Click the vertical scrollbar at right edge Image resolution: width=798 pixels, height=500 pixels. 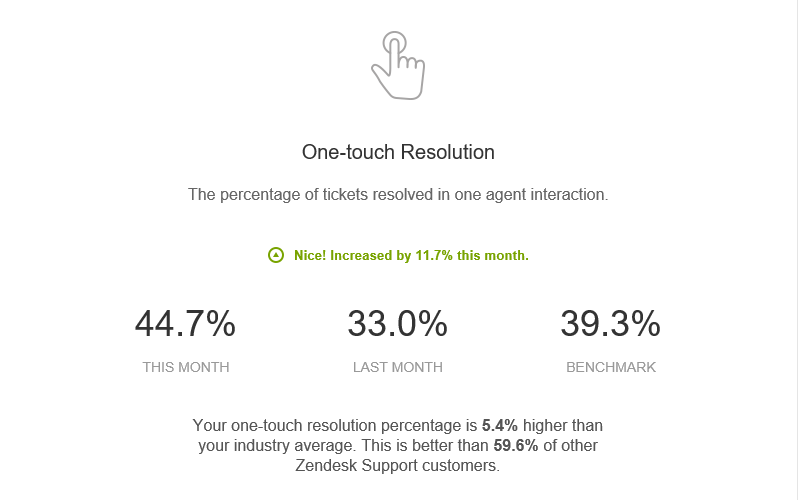click(x=794, y=250)
